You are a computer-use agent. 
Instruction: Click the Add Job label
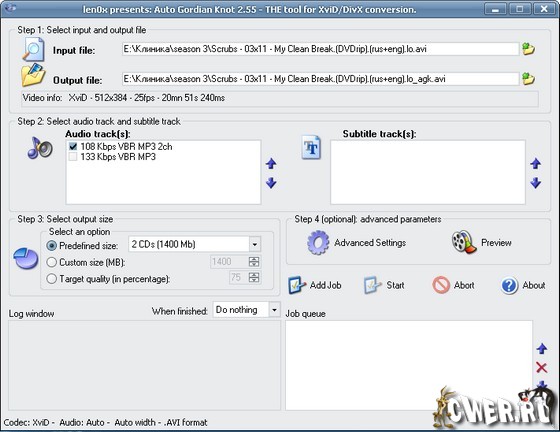click(325, 285)
